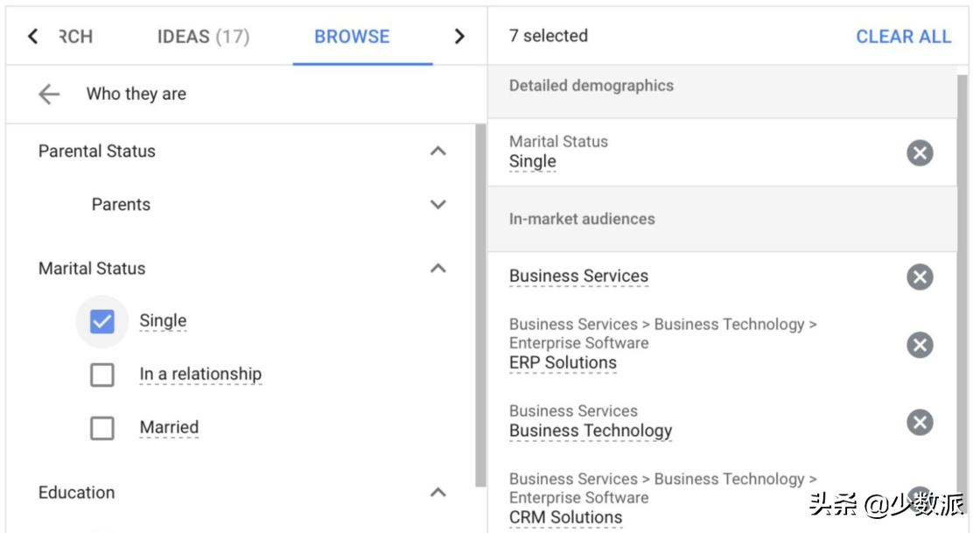
Task: Remove Business Technology audience selection
Action: coord(919,423)
